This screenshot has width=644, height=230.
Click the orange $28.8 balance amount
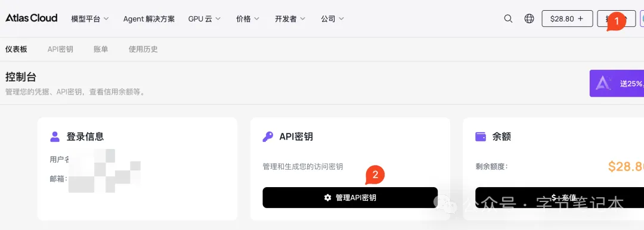point(626,166)
